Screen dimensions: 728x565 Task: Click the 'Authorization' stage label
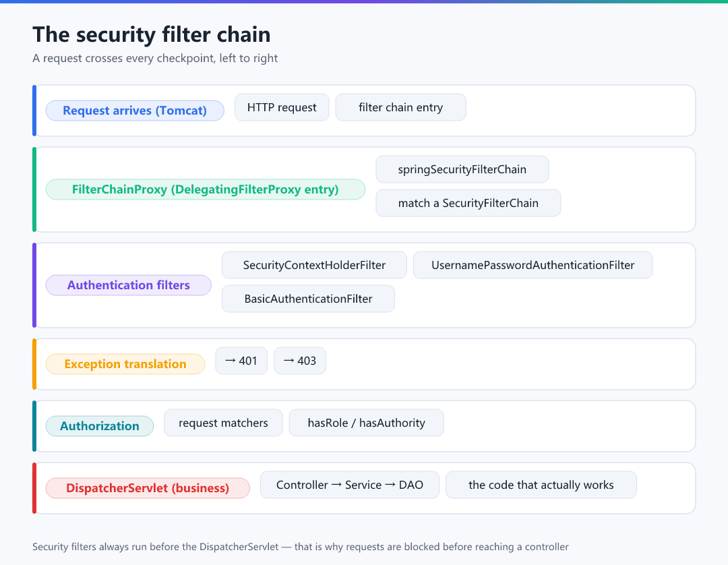point(99,426)
